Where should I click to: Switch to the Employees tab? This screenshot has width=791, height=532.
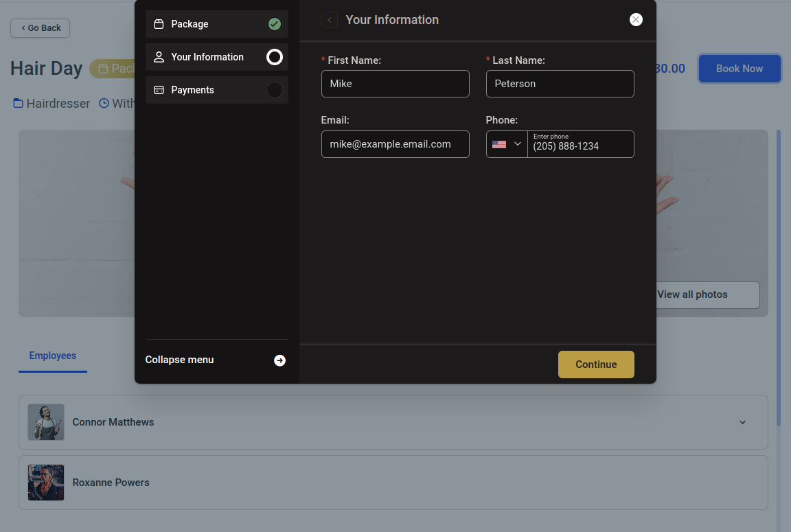pos(53,356)
